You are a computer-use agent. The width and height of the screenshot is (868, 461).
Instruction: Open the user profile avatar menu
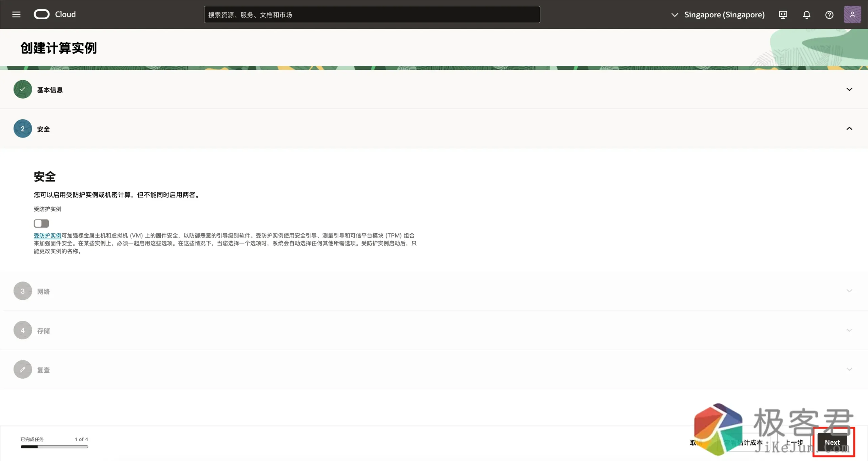[852, 15]
